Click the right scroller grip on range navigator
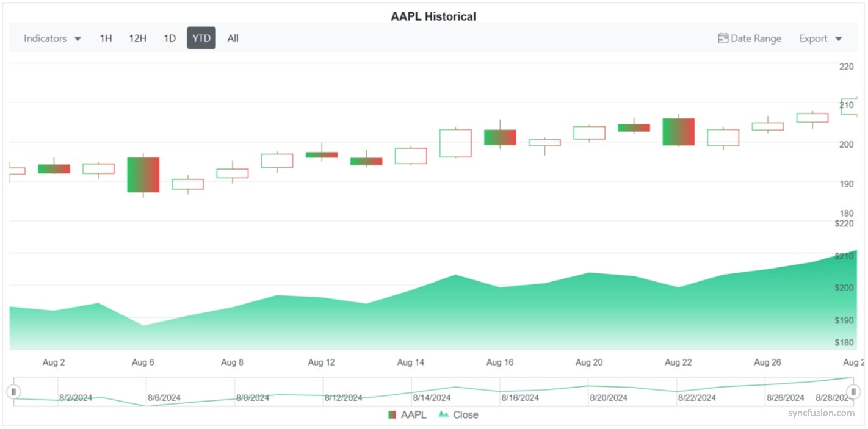 [853, 391]
